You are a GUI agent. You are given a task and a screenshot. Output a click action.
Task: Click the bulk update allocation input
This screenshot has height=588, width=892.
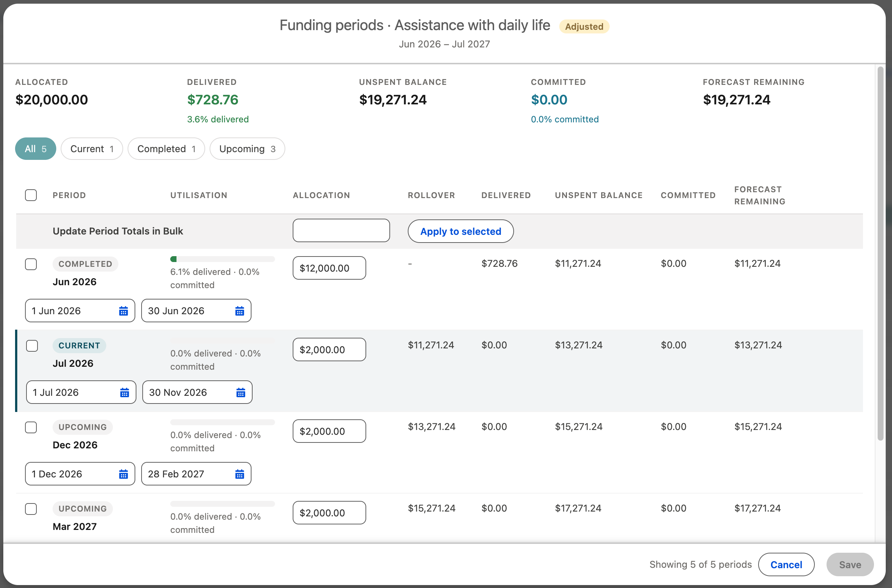341,231
